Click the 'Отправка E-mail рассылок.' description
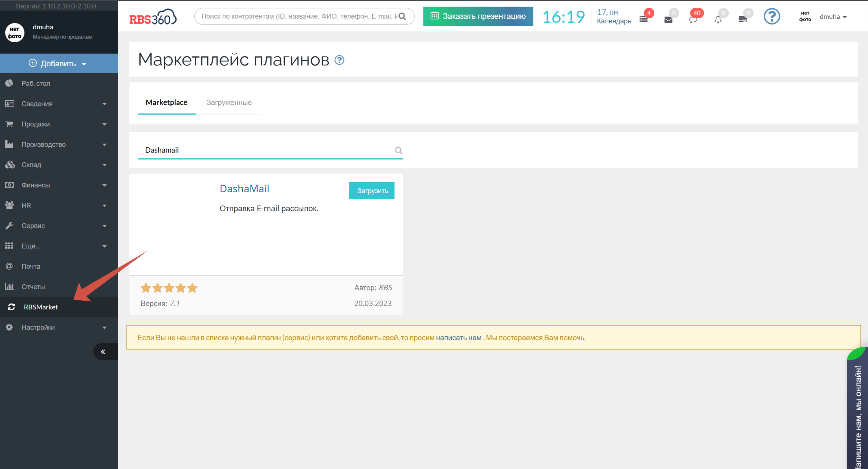This screenshot has width=868, height=469. click(x=269, y=208)
